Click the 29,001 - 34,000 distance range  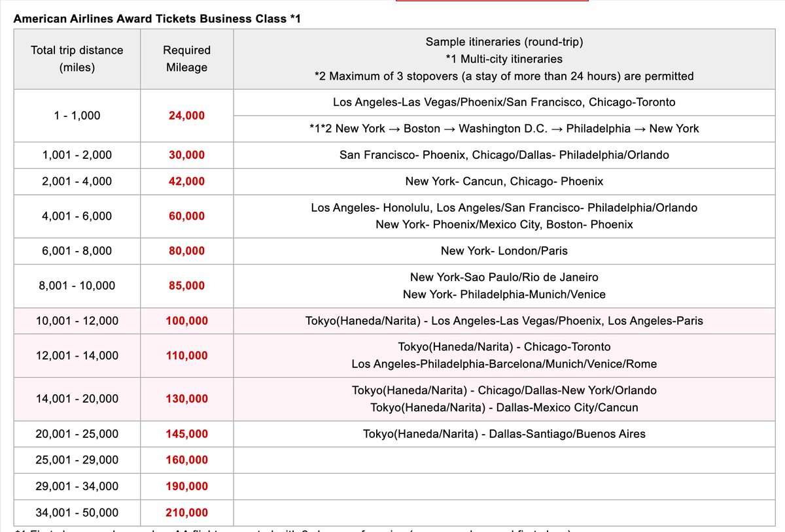[77, 486]
